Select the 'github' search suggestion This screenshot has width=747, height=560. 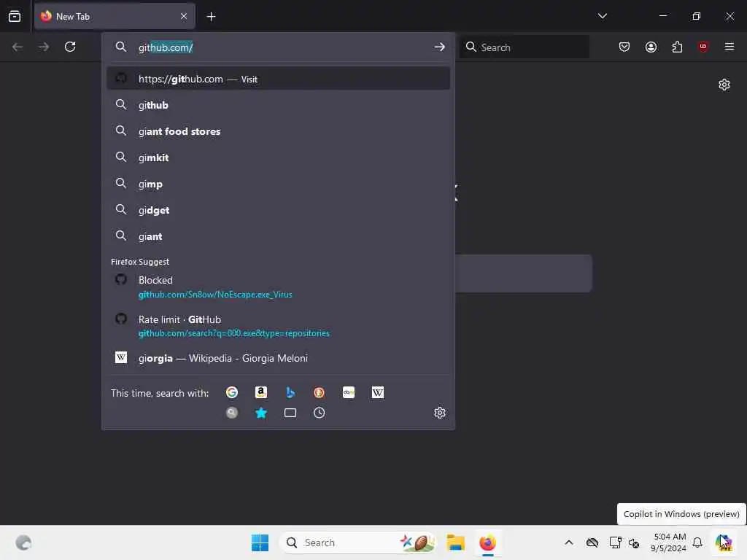tap(278, 105)
